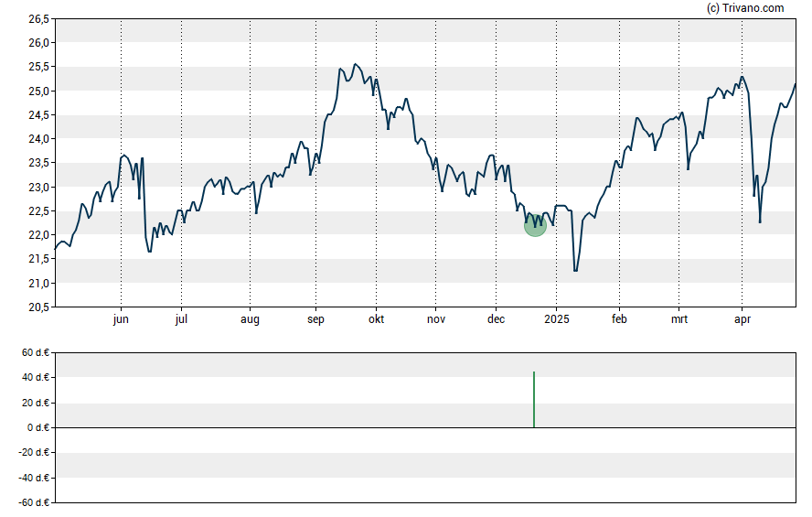Click the green circle marker on price line
The height and width of the screenshot is (517, 812).
[535, 226]
